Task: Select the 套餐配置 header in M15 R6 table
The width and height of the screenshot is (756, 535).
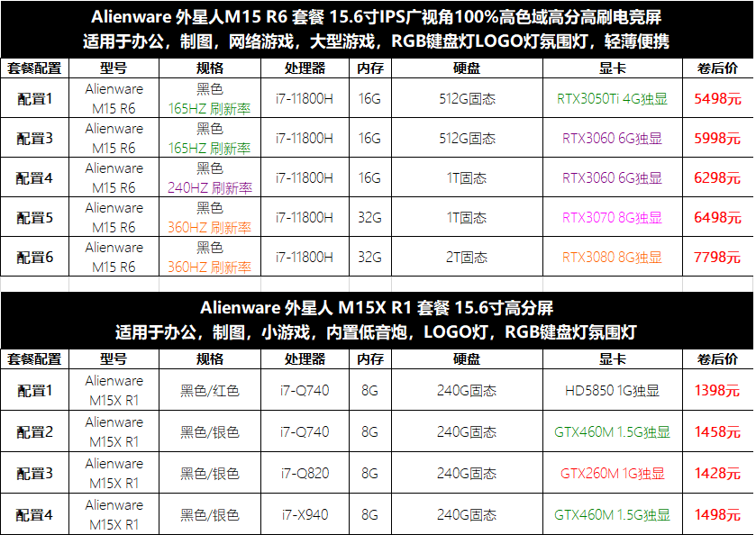Action: pyautogui.click(x=34, y=68)
